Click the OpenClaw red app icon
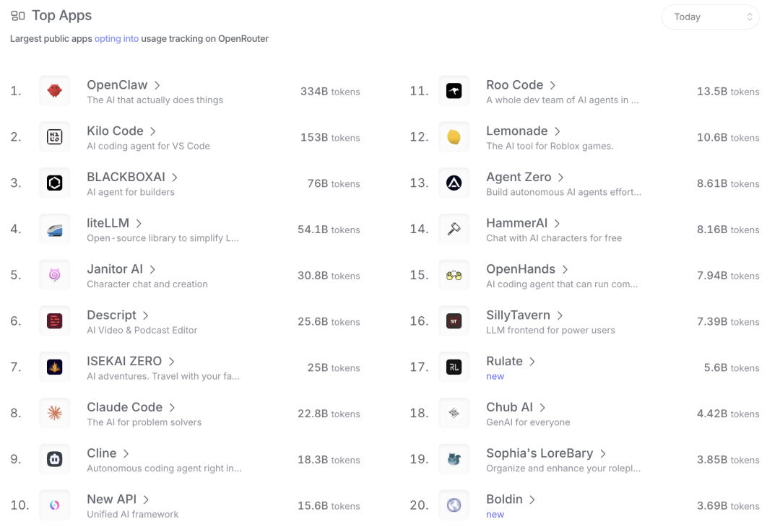This screenshot has height=532, width=780. (x=55, y=91)
